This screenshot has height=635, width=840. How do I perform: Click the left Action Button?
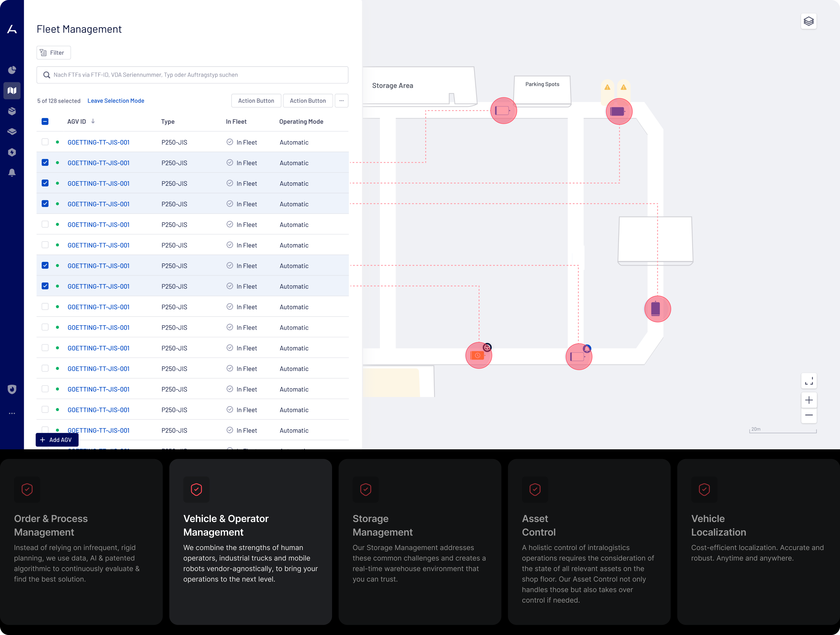[256, 100]
